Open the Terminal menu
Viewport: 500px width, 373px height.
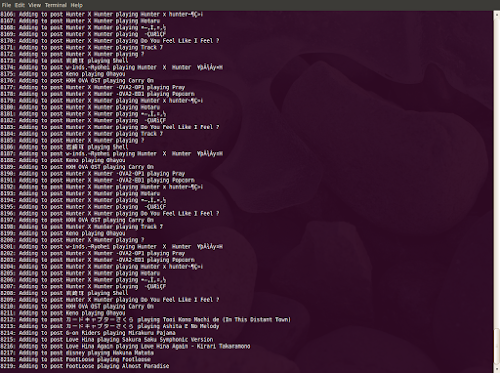tap(56, 5)
